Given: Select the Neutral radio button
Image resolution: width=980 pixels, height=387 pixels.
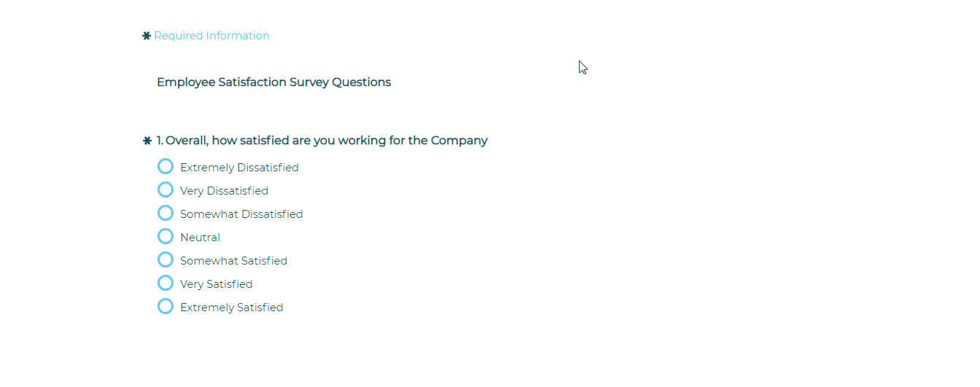Looking at the screenshot, I should coord(166,237).
